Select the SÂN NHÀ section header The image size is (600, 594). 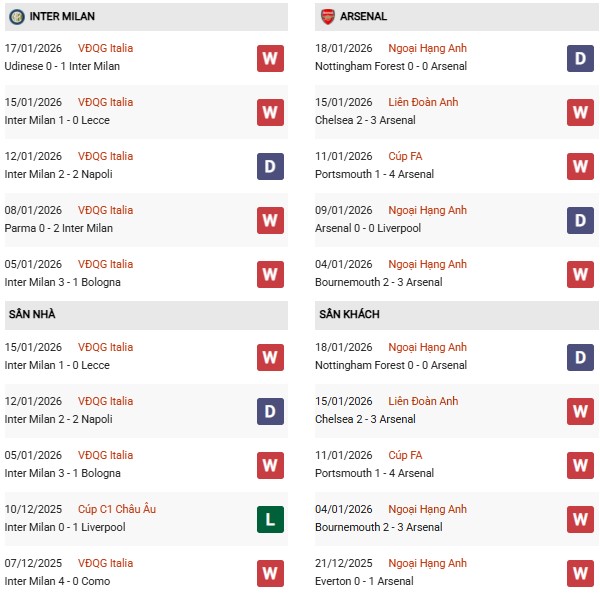coord(32,315)
